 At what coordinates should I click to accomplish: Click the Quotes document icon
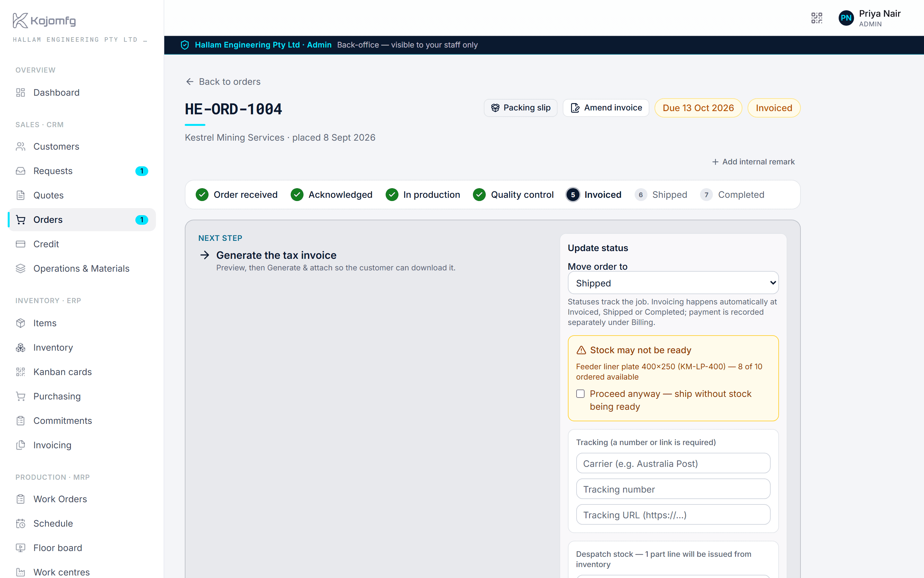pyautogui.click(x=21, y=195)
